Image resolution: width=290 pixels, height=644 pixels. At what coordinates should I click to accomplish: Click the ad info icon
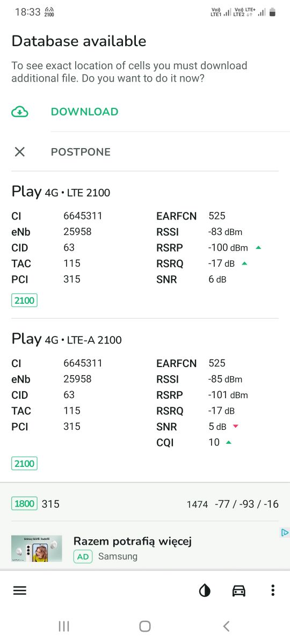tap(285, 532)
